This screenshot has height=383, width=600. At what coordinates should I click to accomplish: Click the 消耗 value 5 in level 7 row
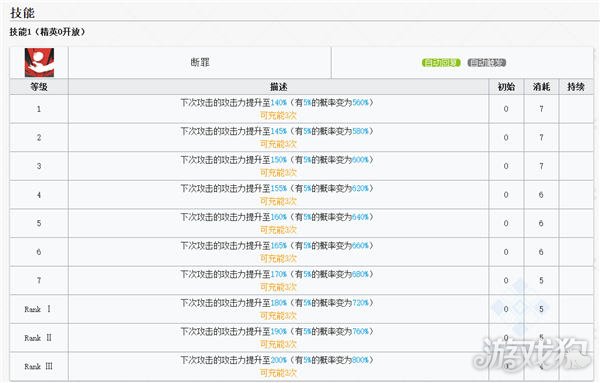pos(541,280)
